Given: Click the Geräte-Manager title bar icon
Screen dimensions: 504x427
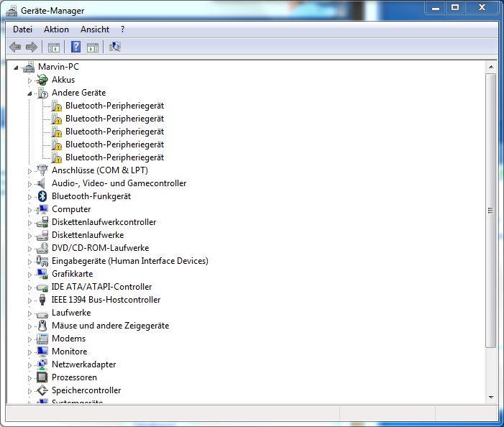Looking at the screenshot, I should pyautogui.click(x=12, y=11).
